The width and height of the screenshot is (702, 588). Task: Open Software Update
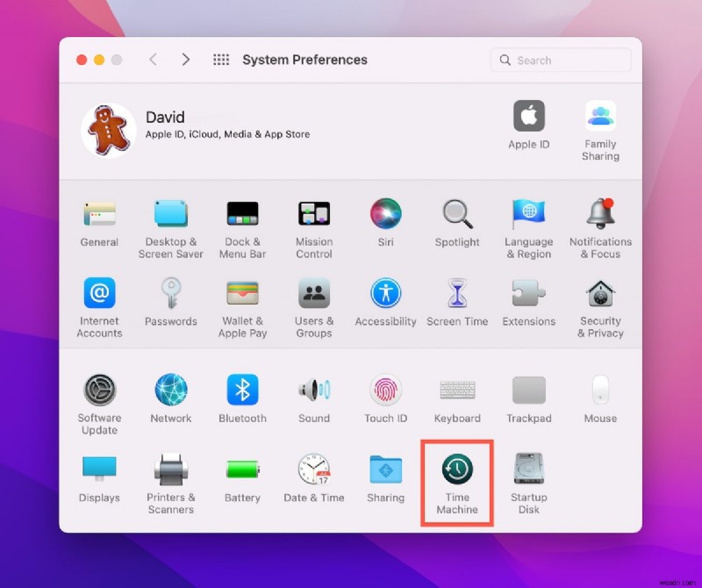click(x=99, y=392)
